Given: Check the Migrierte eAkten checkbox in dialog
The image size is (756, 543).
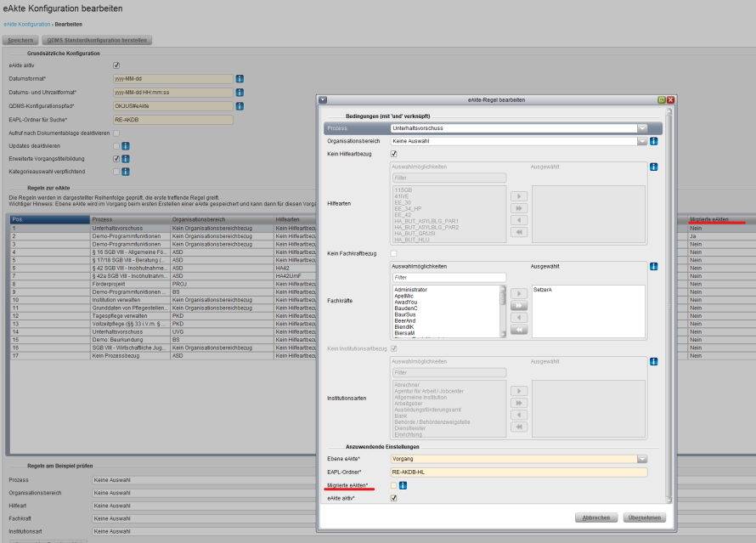Looking at the screenshot, I should (394, 485).
